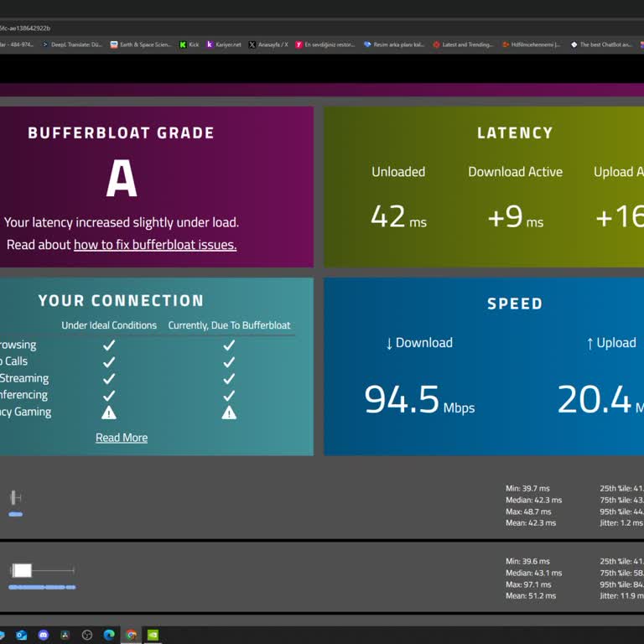Screen dimensions: 644x644
Task: Open The best ChatBot bookmark
Action: click(600, 44)
